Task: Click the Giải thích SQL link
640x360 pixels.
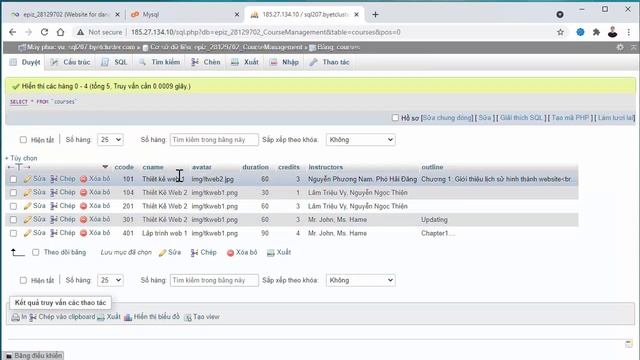Action: [x=522, y=118]
